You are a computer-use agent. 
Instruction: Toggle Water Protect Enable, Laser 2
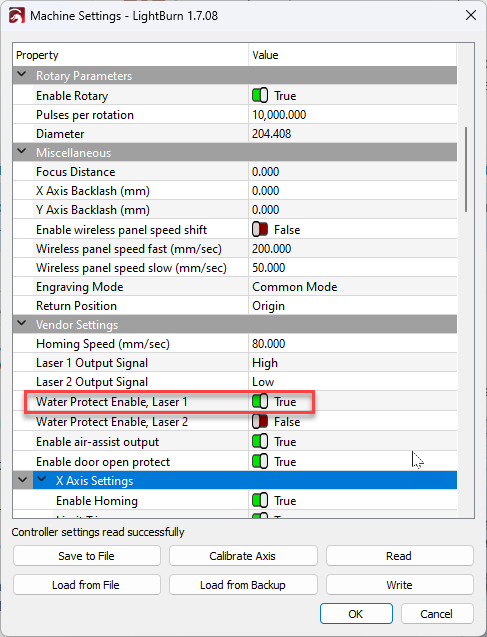coord(260,422)
